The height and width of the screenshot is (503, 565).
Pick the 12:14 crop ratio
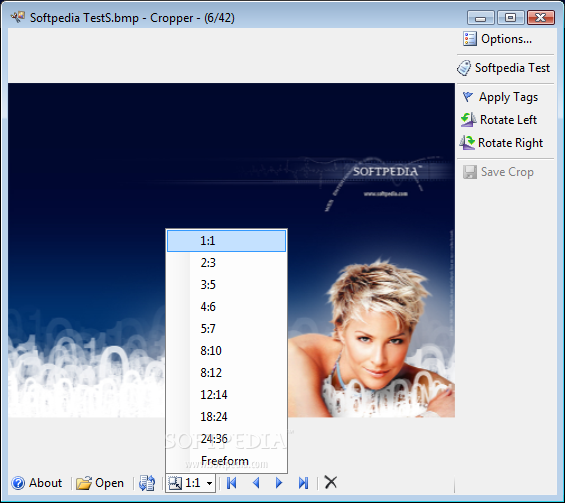click(x=227, y=395)
